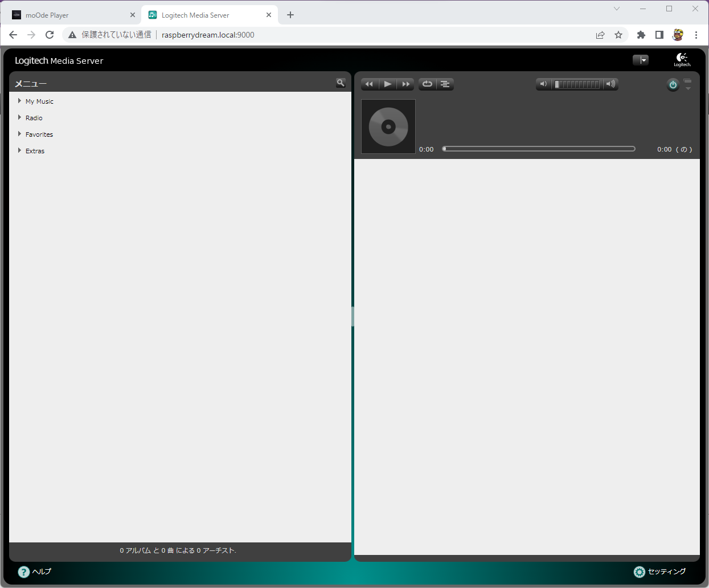Open the Chrome three-dot menu
Viewport: 709px width, 588px height.
(x=696, y=35)
